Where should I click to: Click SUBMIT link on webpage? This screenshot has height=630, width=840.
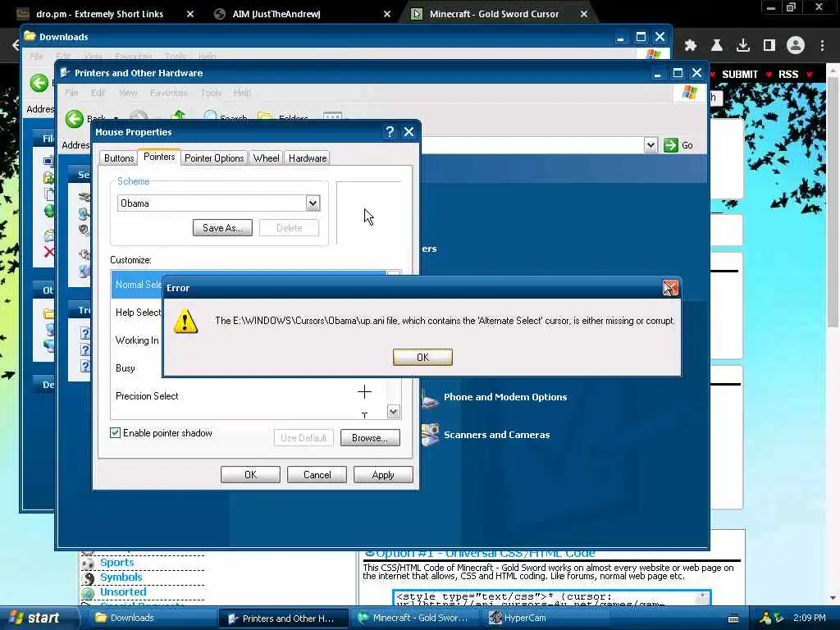point(739,75)
